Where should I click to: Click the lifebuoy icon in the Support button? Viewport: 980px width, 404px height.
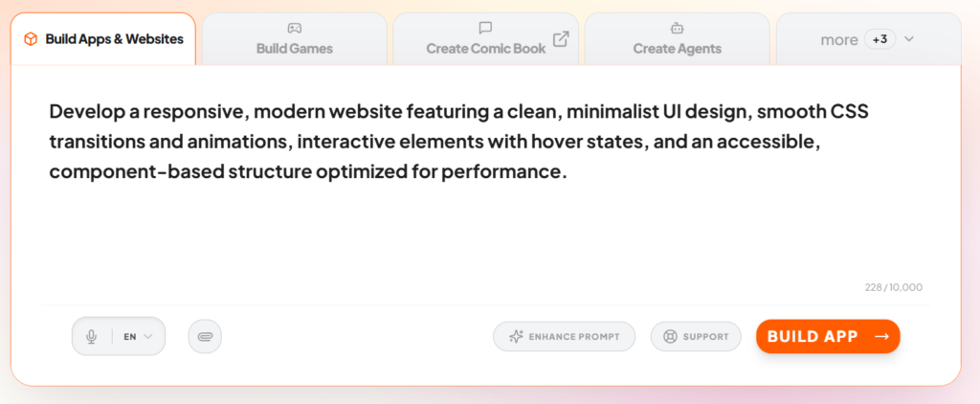670,337
